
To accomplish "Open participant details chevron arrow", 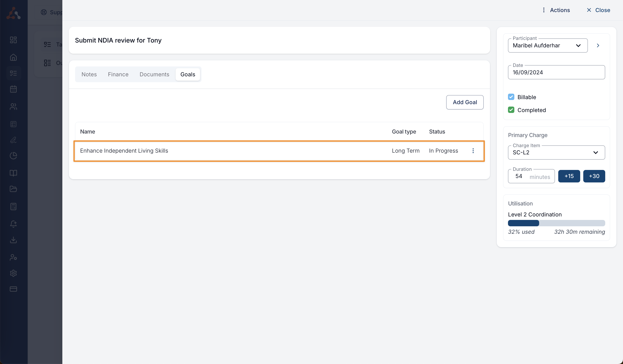I will (598, 45).
